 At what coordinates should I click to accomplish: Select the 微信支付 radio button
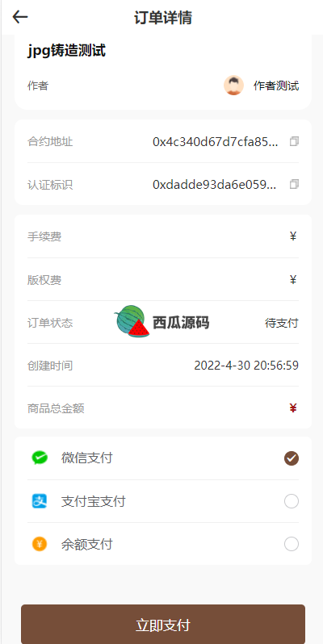coord(292,458)
